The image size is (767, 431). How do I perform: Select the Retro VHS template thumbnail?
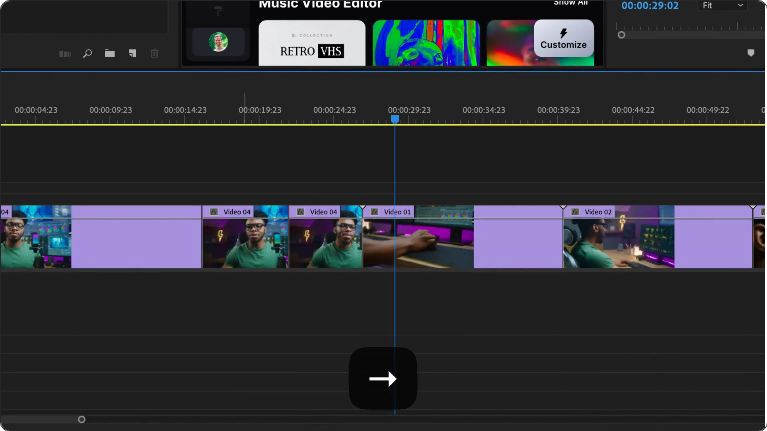coord(312,44)
